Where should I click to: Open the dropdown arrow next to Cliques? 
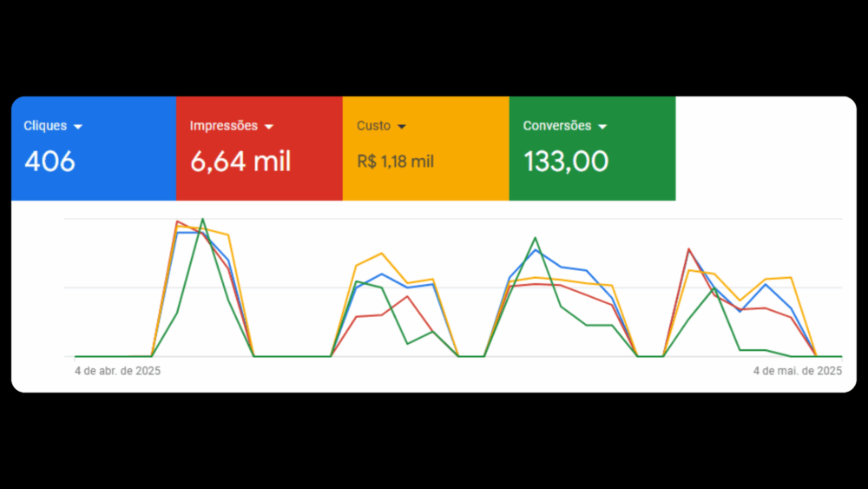(78, 127)
